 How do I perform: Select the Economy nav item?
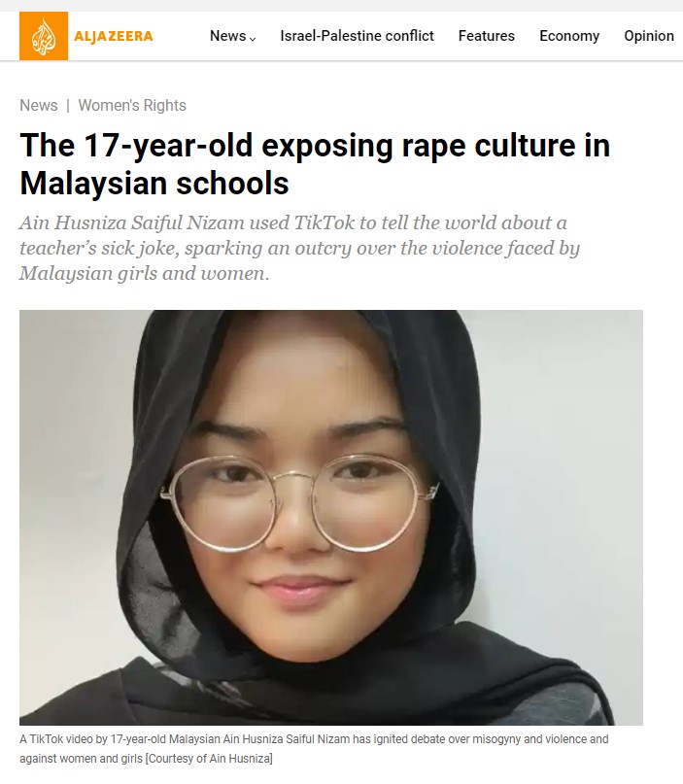click(x=569, y=36)
